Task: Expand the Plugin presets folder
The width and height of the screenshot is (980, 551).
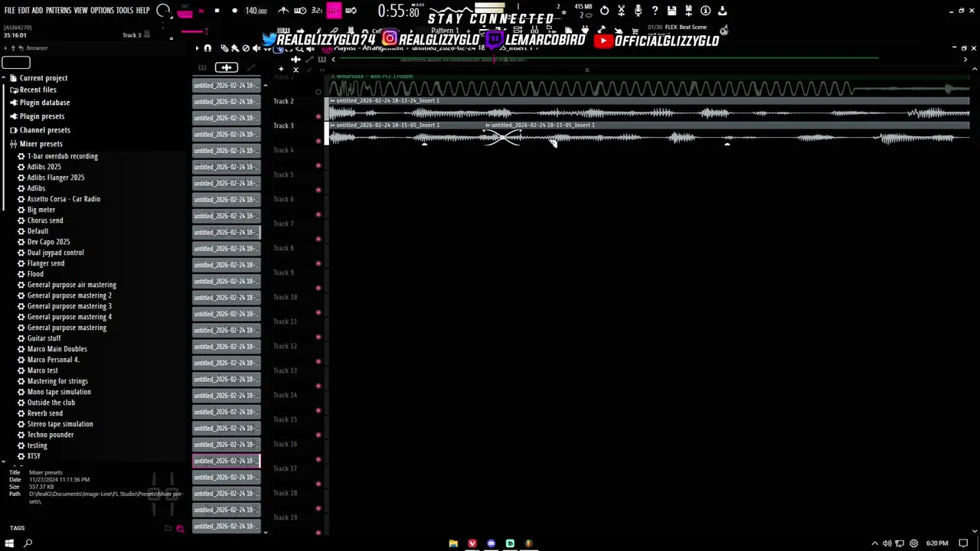Action: tap(42, 116)
